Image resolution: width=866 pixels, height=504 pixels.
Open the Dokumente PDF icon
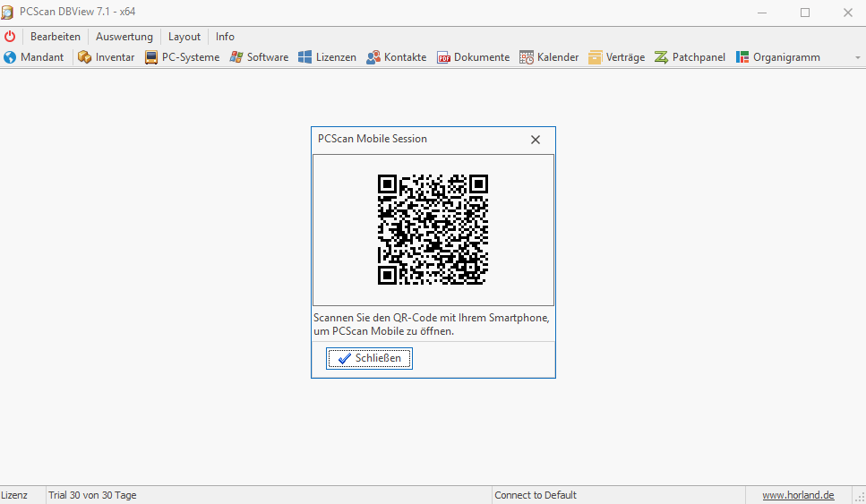coord(443,57)
